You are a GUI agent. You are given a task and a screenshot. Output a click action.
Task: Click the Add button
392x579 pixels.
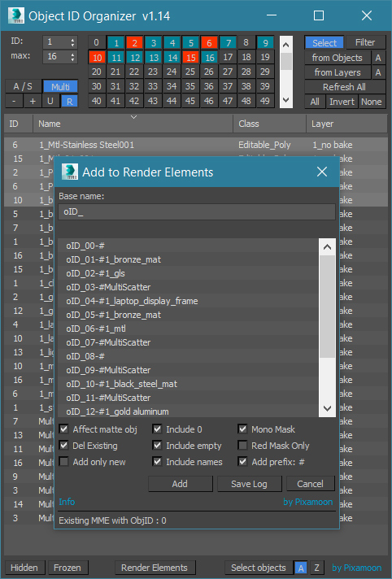point(181,484)
